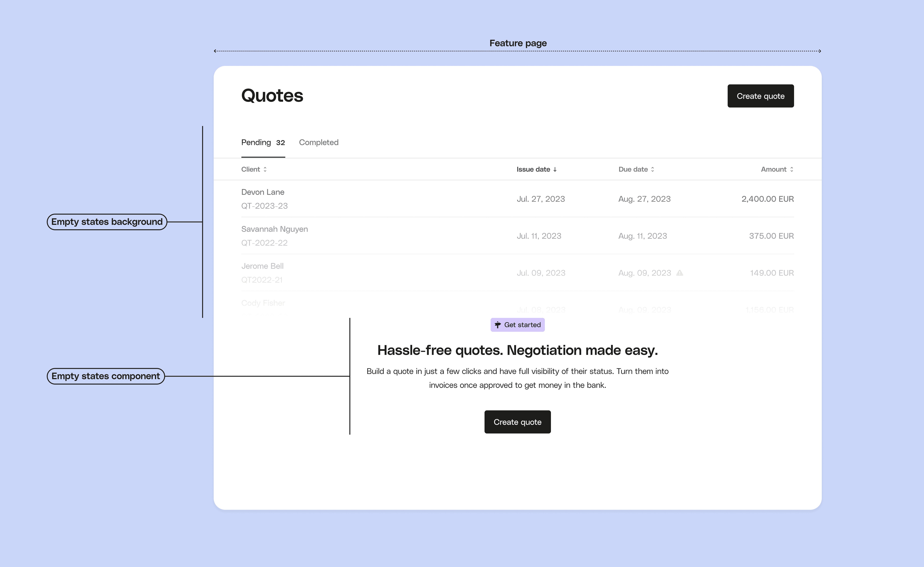Image resolution: width=924 pixels, height=567 pixels.
Task: Select the Jerome Bell quote row
Action: click(x=263, y=266)
